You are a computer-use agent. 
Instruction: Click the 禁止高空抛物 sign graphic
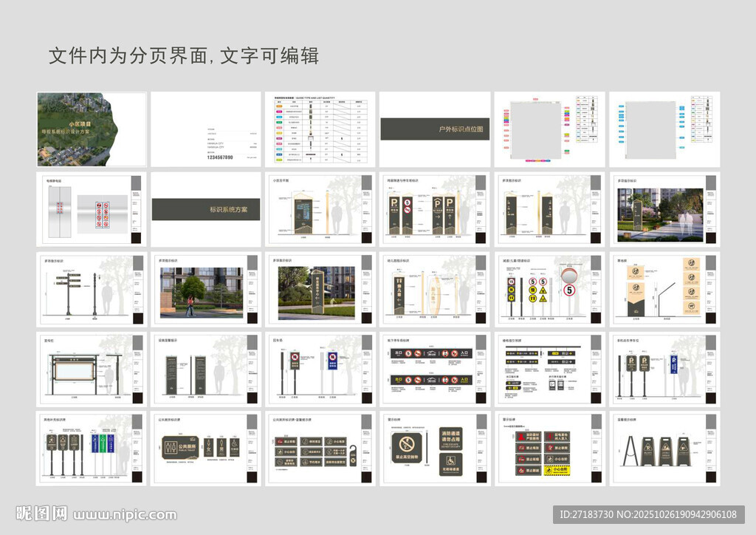coord(407,446)
